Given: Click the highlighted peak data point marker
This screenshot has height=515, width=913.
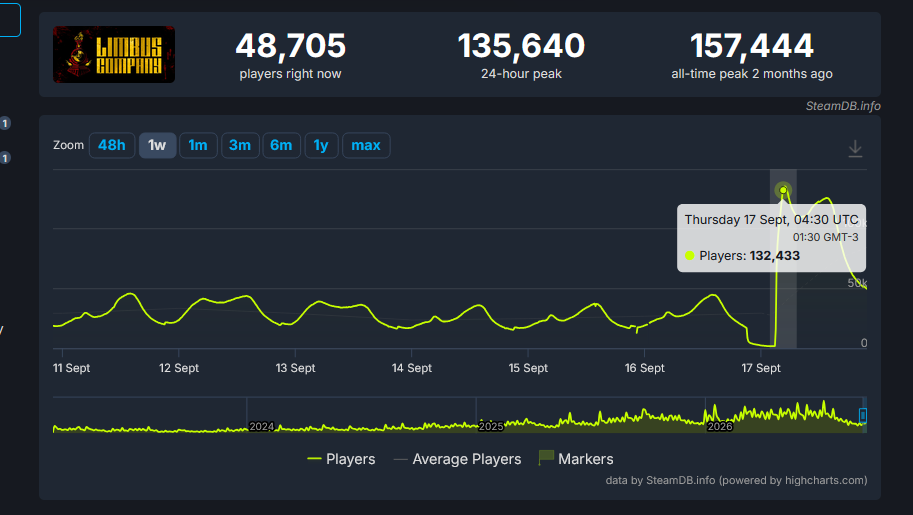Looking at the screenshot, I should (783, 190).
